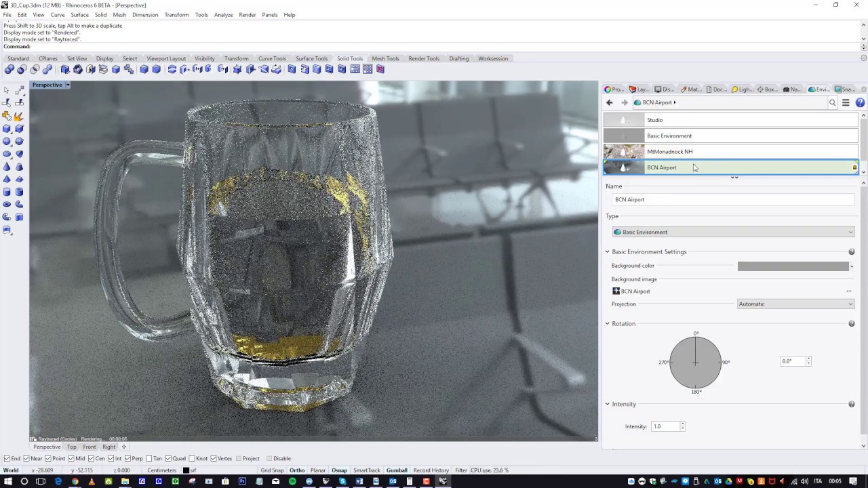The width and height of the screenshot is (868, 488).
Task: Open the Materials panel tab
Action: click(x=691, y=89)
